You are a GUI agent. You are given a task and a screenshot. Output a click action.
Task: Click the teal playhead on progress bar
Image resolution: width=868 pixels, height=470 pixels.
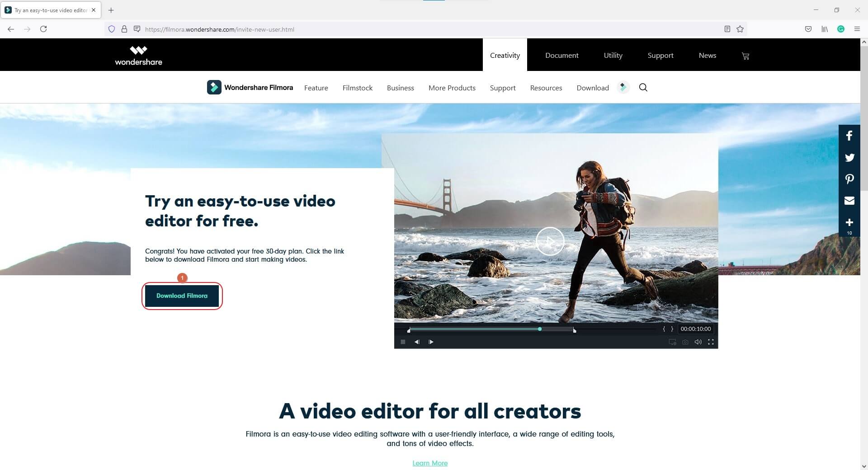click(540, 329)
